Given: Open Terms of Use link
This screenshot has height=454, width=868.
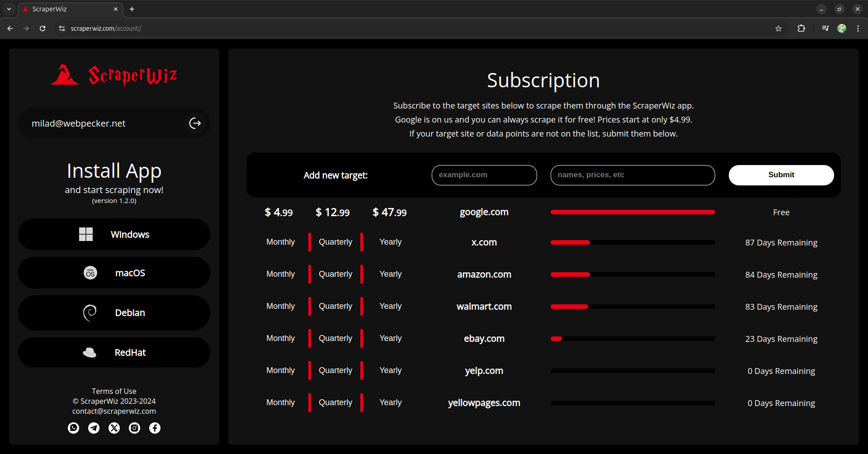Looking at the screenshot, I should 114,391.
